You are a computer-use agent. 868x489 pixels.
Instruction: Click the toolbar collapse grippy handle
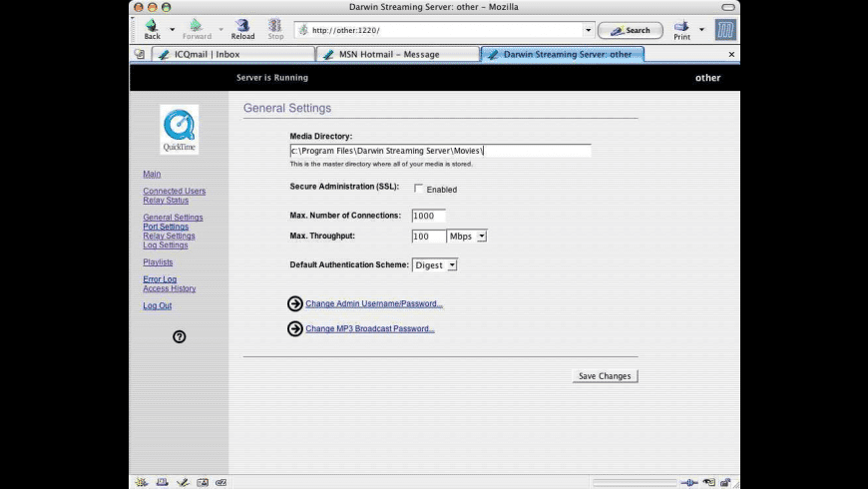coord(133,29)
